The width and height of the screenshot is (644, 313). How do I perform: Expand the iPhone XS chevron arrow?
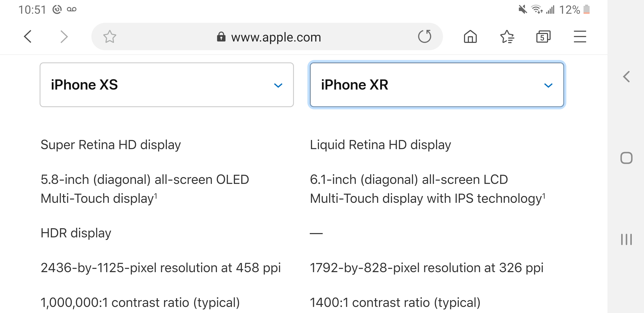pos(278,85)
